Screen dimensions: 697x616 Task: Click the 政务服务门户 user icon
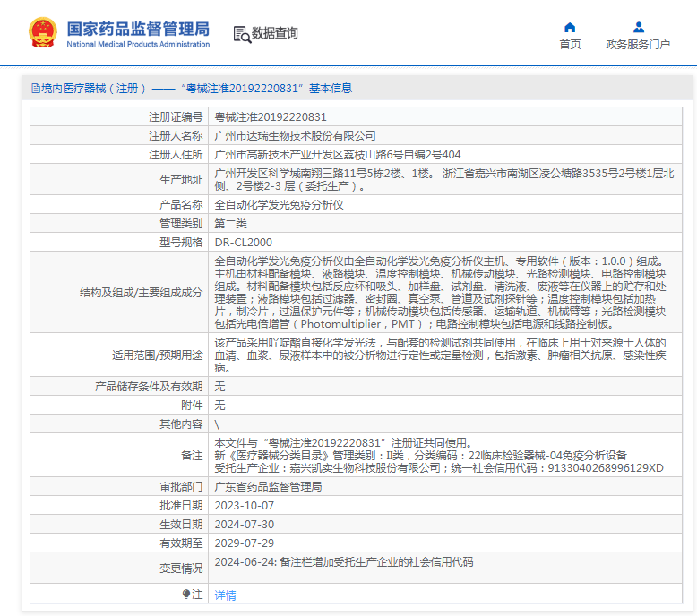tap(639, 28)
